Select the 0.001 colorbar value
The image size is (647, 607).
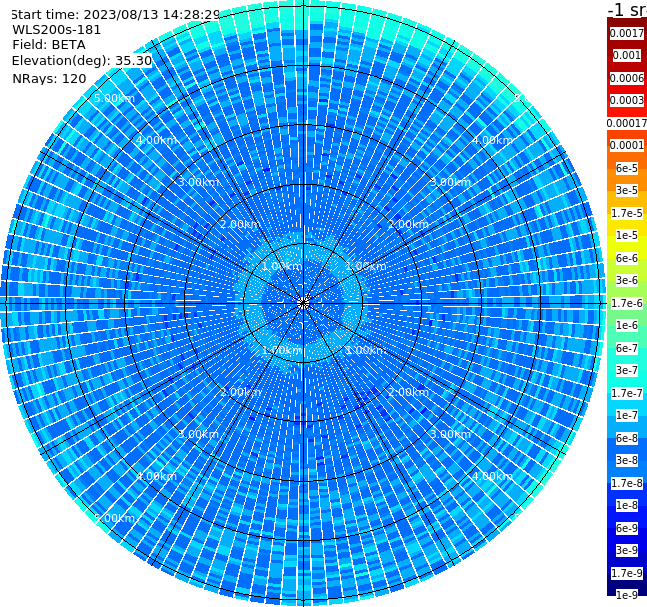627,55
